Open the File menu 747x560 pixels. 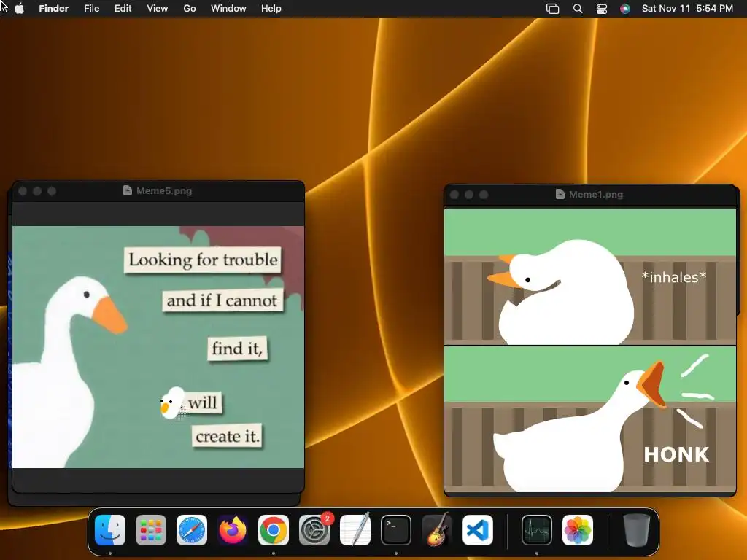pyautogui.click(x=91, y=9)
